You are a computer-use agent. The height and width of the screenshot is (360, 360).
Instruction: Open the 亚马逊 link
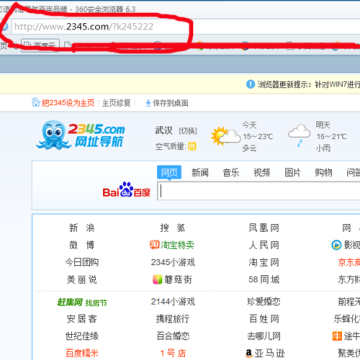point(270,353)
